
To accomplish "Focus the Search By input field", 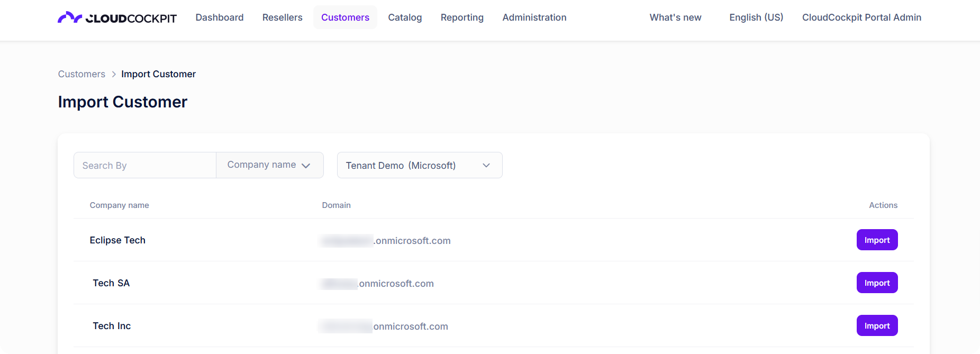I will pyautogui.click(x=145, y=166).
